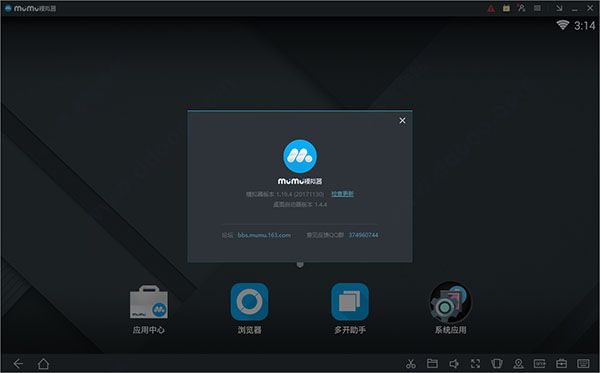The image size is (600, 373).
Task: Click the red warning triangle in title bar
Action: pyautogui.click(x=491, y=8)
